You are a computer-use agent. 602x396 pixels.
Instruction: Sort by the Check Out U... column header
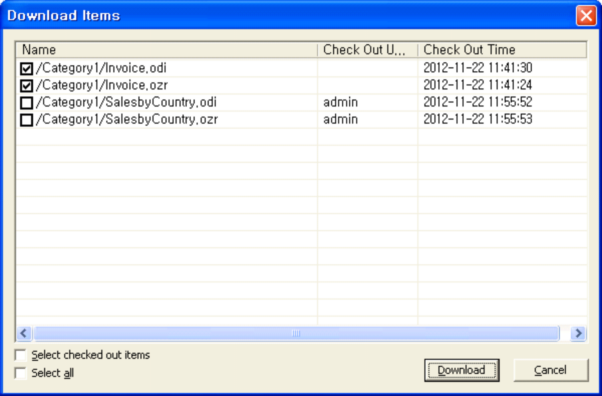click(367, 50)
